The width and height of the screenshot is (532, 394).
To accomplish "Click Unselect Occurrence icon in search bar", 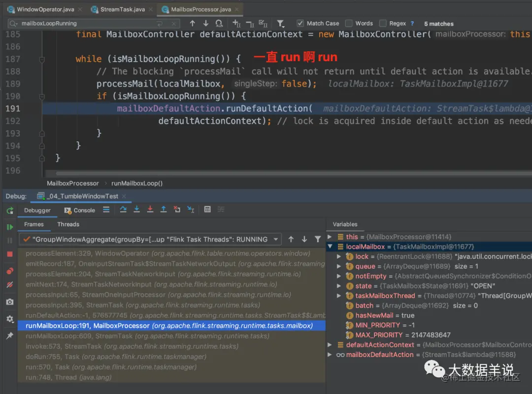I will [x=250, y=24].
